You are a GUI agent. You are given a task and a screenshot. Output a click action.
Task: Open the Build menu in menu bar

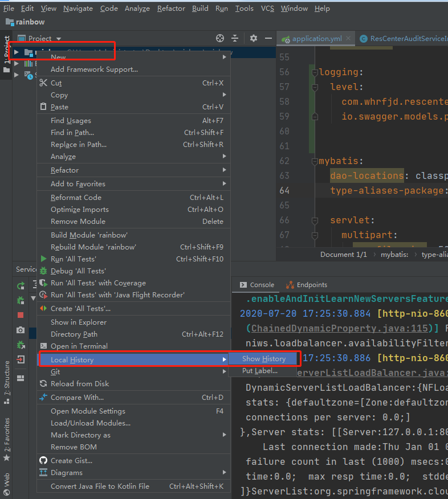pos(200,9)
